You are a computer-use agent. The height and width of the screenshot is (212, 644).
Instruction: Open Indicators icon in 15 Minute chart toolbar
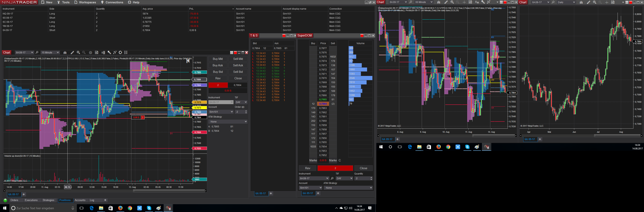pos(109,53)
